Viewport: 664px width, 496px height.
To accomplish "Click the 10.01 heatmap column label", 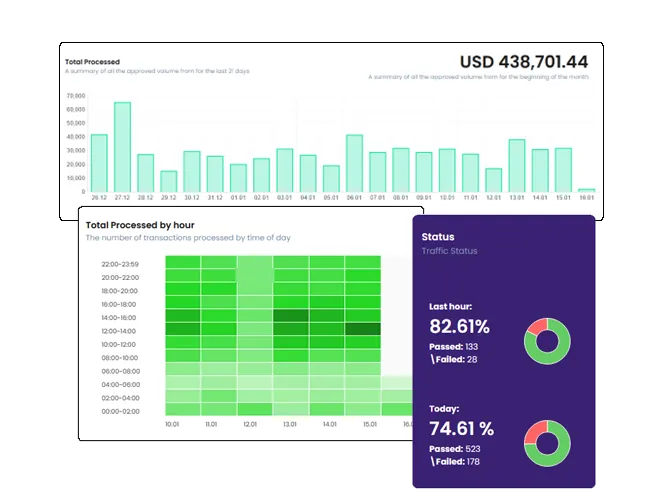I will 172,424.
